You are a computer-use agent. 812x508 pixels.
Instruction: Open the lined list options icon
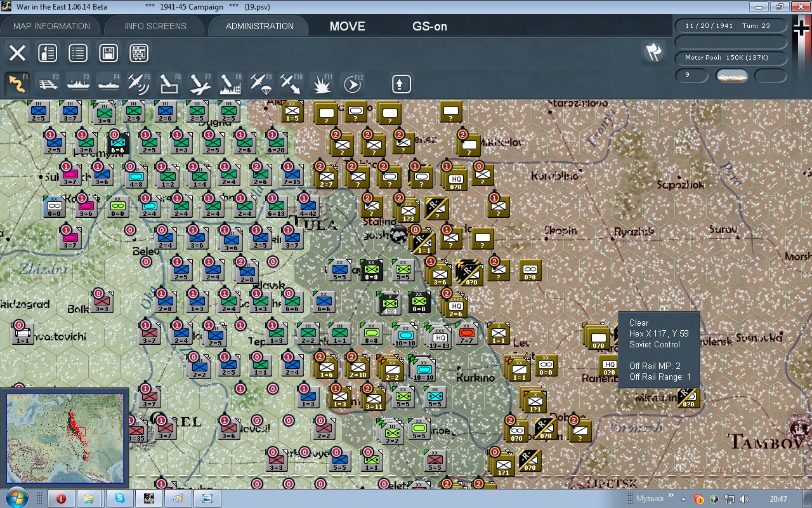[78, 53]
